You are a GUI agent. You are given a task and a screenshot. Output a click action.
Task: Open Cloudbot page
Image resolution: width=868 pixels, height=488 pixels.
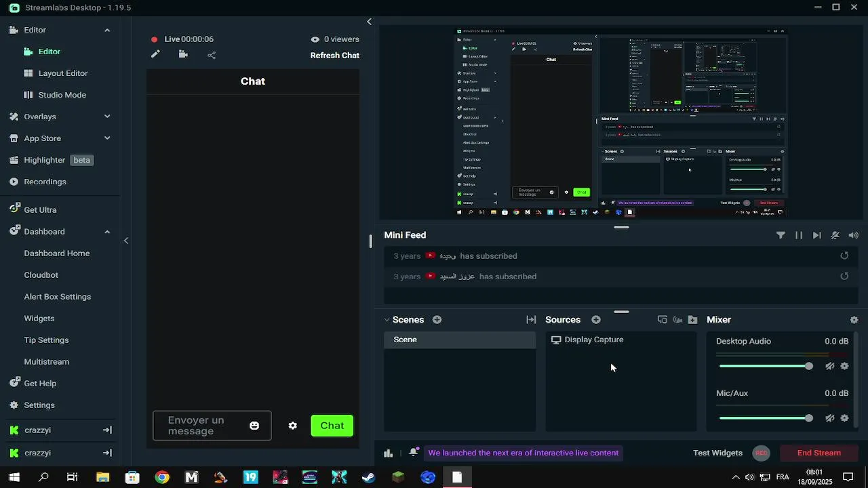[x=41, y=275]
